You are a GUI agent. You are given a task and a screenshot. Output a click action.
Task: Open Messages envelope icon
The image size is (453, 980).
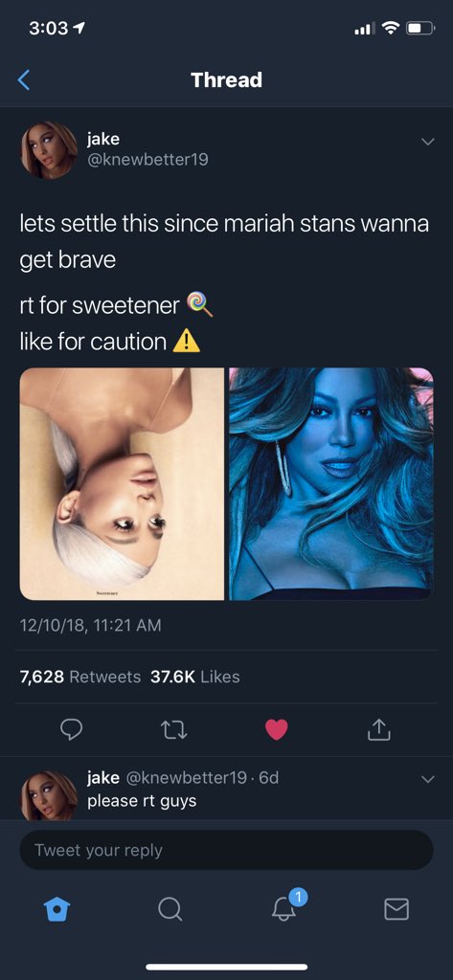396,909
